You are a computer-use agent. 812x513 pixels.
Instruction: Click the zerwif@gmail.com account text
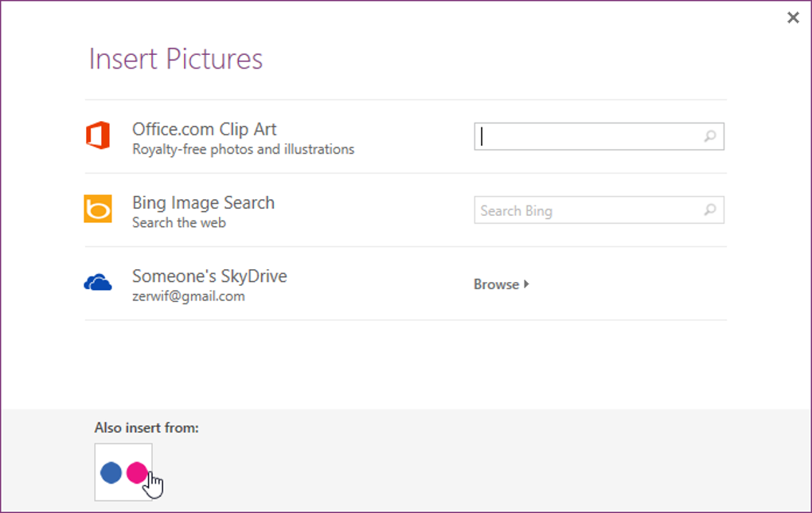point(188,296)
